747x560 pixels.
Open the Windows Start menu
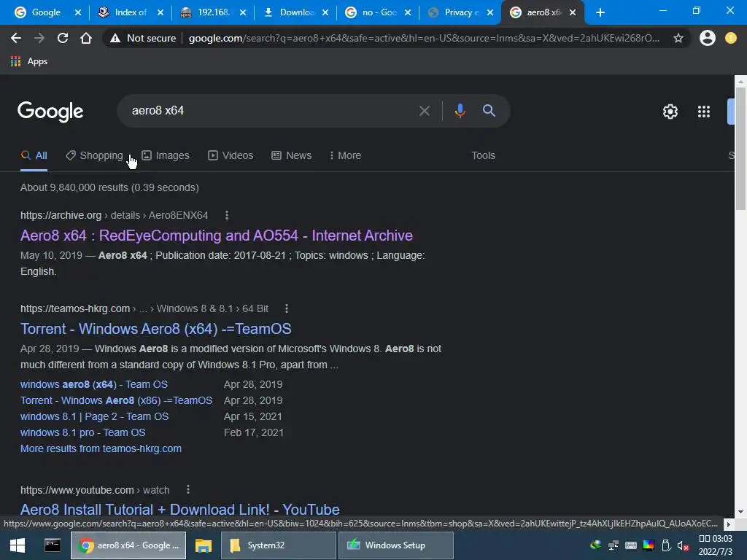pos(18,545)
